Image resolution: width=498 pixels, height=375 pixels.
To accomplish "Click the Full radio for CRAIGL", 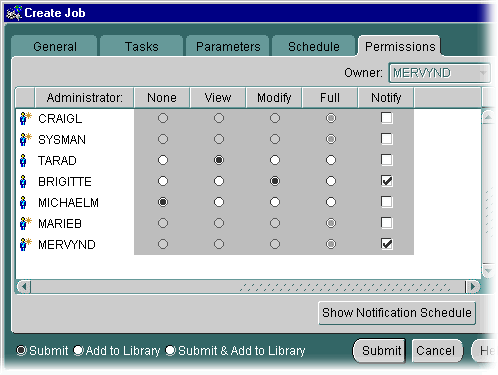I will [x=331, y=118].
